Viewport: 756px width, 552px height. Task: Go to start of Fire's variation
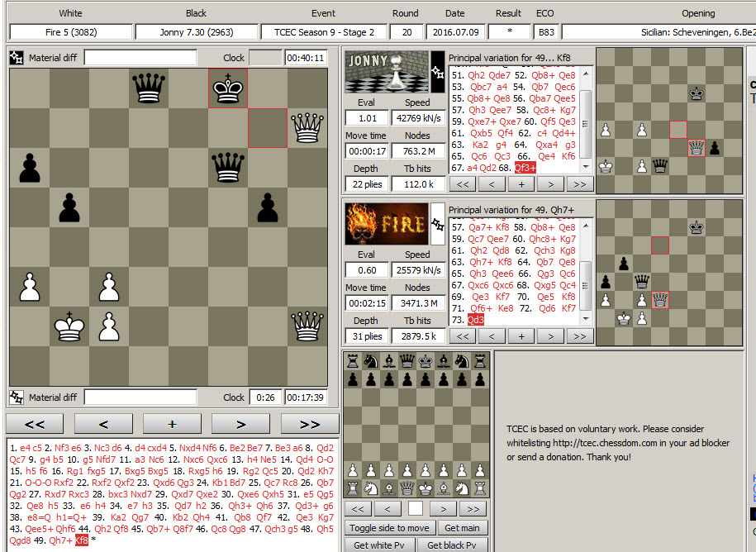tap(463, 336)
